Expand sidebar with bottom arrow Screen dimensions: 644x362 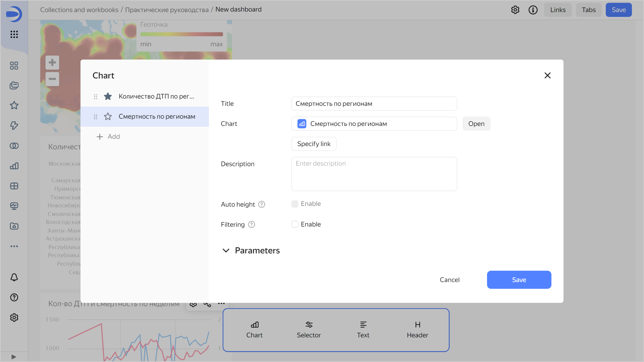(x=14, y=357)
